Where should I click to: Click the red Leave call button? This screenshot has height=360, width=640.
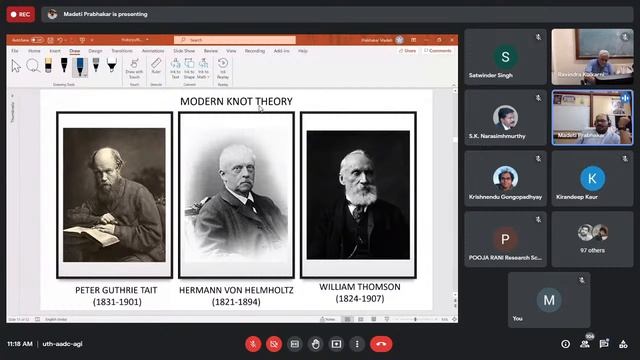[381, 344]
